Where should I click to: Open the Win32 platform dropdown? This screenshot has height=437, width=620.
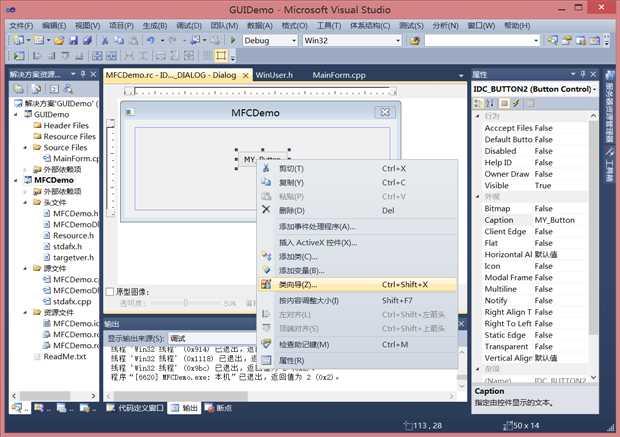[398, 40]
